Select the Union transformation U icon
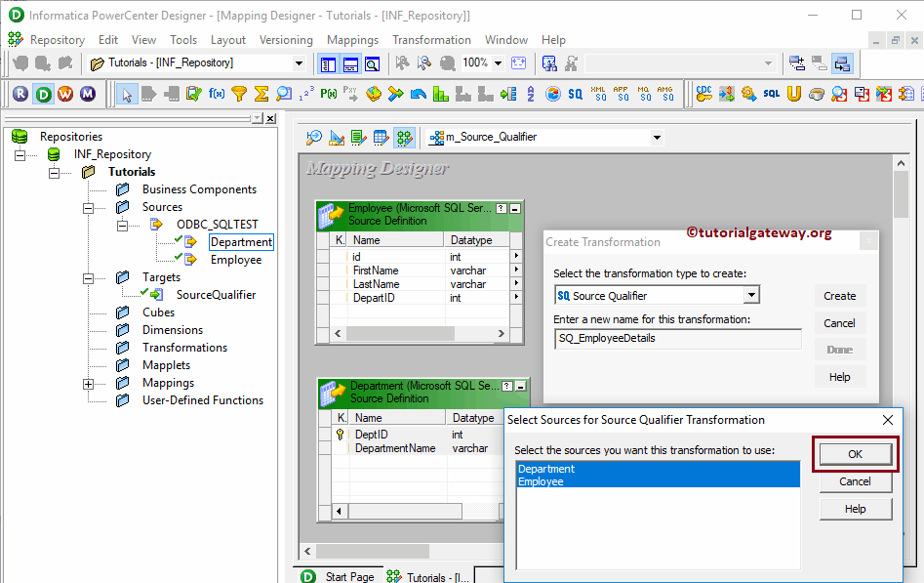The height and width of the screenshot is (583, 924). [x=794, y=94]
